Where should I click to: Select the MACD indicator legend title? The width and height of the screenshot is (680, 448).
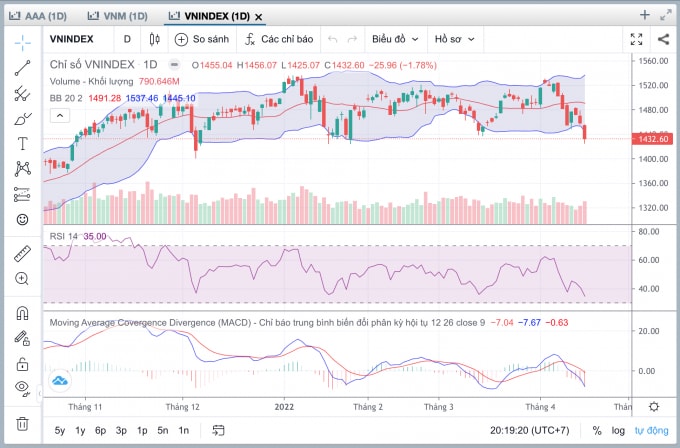point(267,323)
